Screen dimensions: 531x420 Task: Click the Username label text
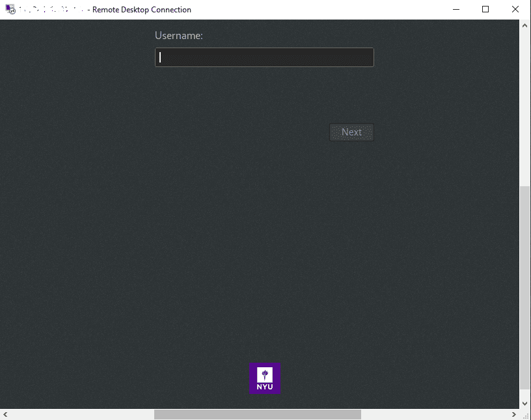[178, 36]
